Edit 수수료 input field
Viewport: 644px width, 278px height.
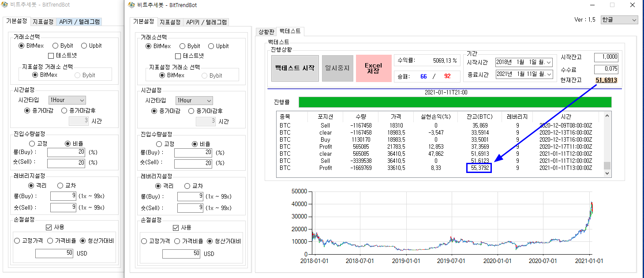(606, 69)
